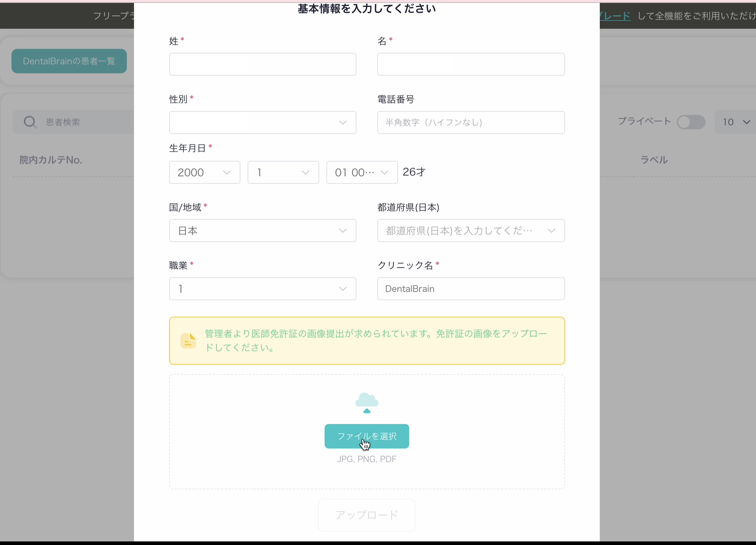Focus the 姓 last name field

[262, 65]
